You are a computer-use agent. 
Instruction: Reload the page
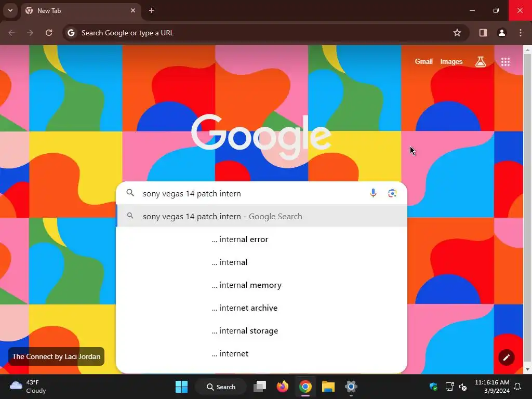coord(49,33)
